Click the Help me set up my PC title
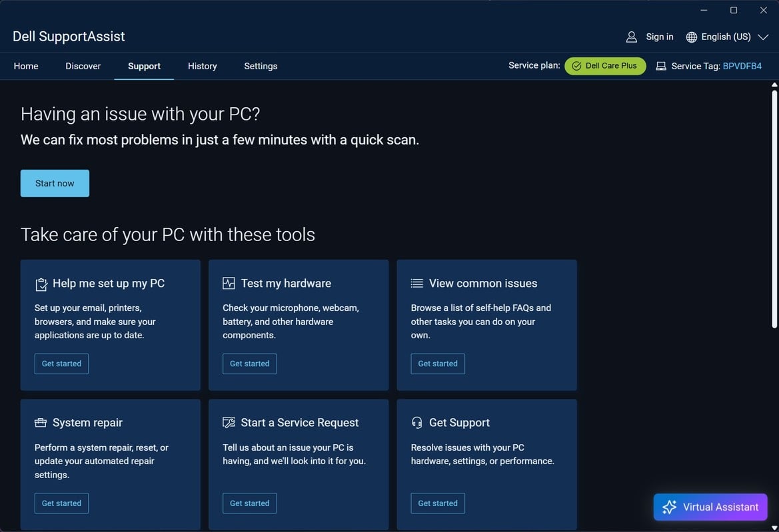 (109, 284)
